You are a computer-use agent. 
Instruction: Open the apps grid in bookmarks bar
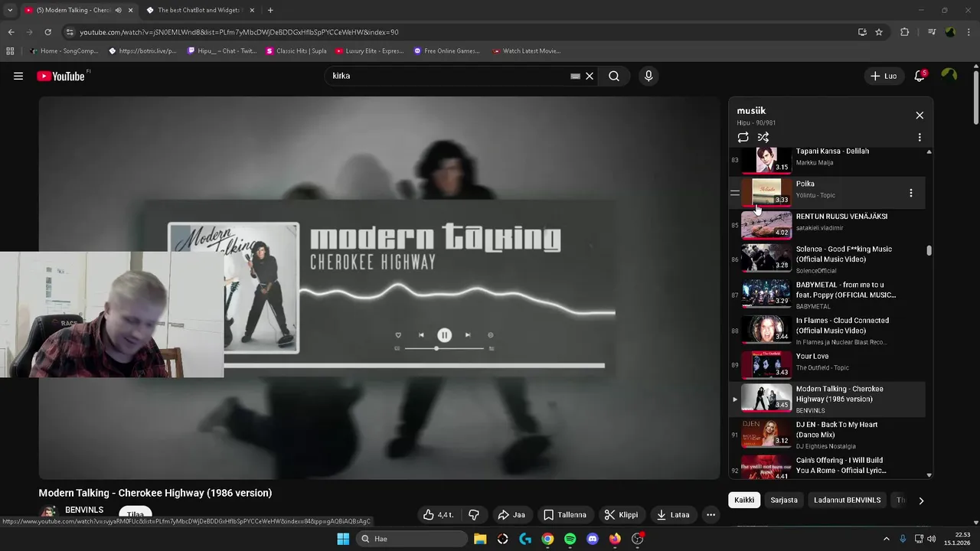coord(10,51)
